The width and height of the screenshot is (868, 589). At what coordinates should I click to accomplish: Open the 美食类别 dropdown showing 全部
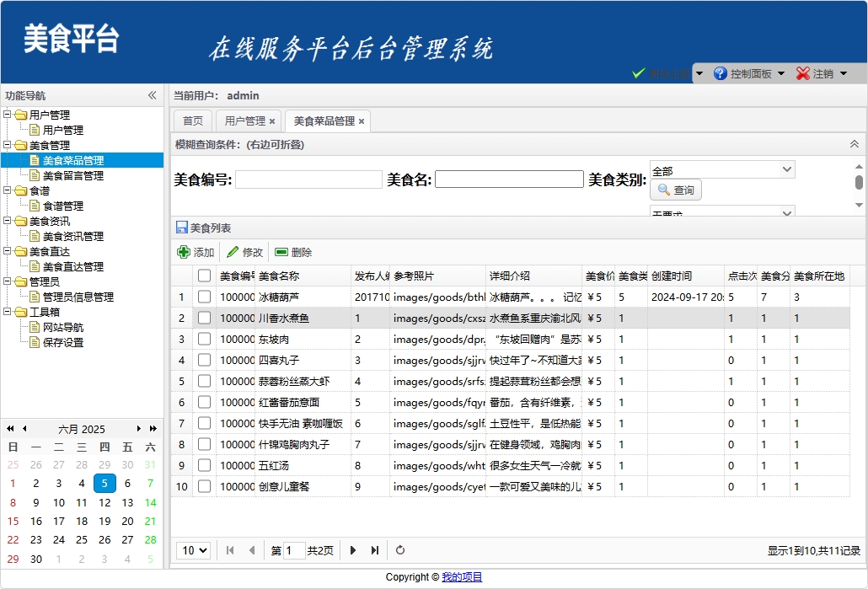722,170
